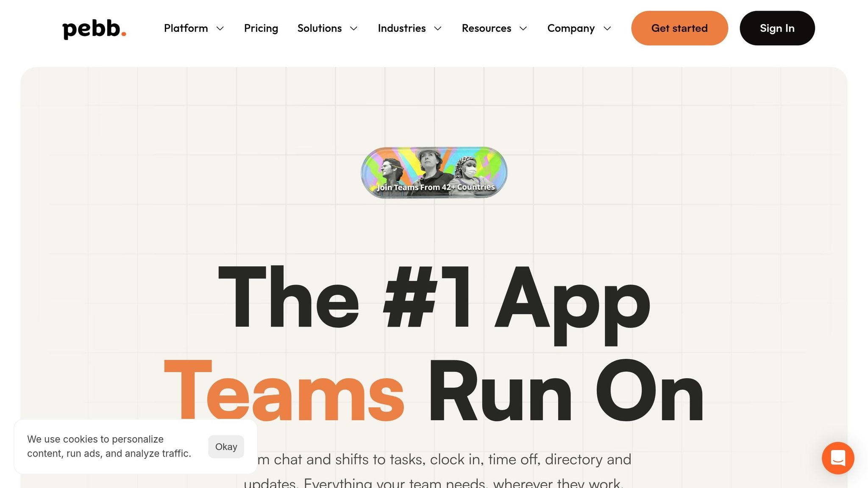Click the Join Teams From 42+ Countries badge

pos(434,172)
